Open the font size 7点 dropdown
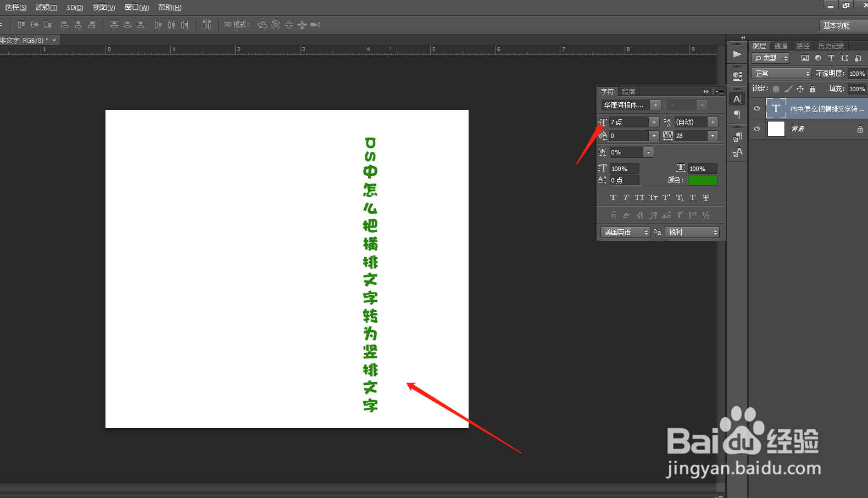Image resolution: width=868 pixels, height=498 pixels. pyautogui.click(x=654, y=122)
